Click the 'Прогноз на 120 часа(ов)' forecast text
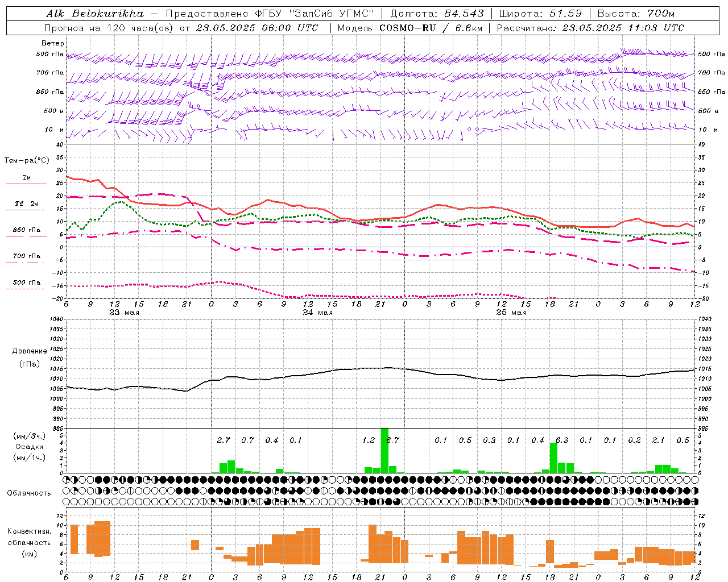The height and width of the screenshot is (582, 728). coord(110,28)
